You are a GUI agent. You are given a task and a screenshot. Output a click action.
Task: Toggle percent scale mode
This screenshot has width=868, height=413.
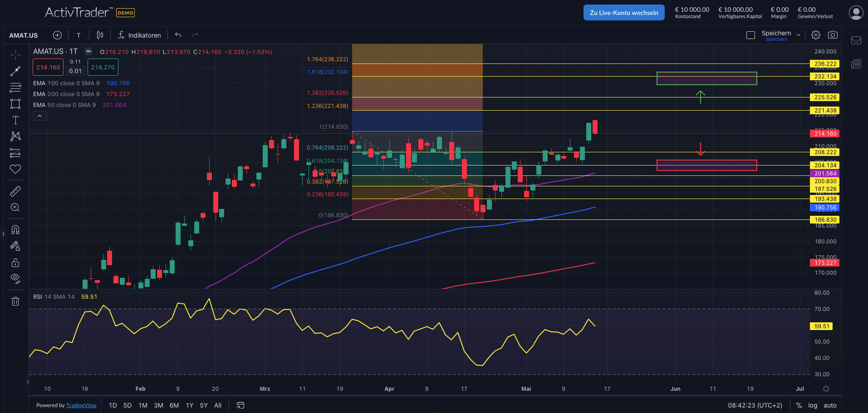point(799,405)
